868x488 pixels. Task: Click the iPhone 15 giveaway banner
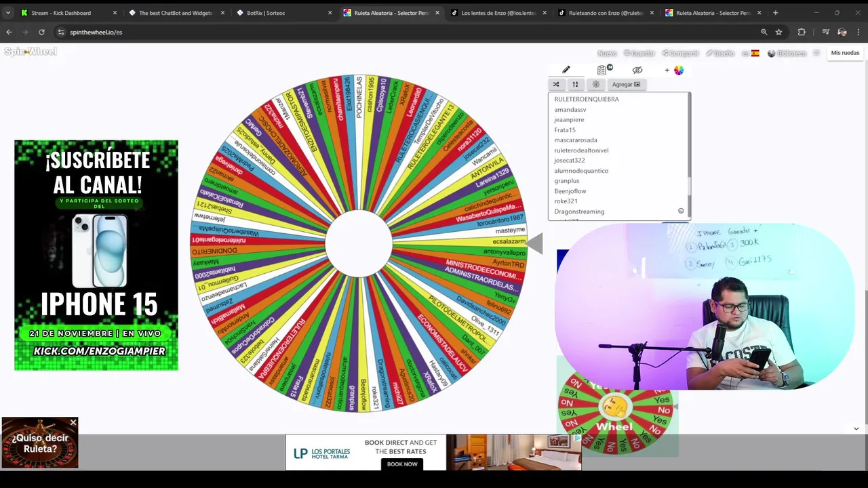(96, 255)
